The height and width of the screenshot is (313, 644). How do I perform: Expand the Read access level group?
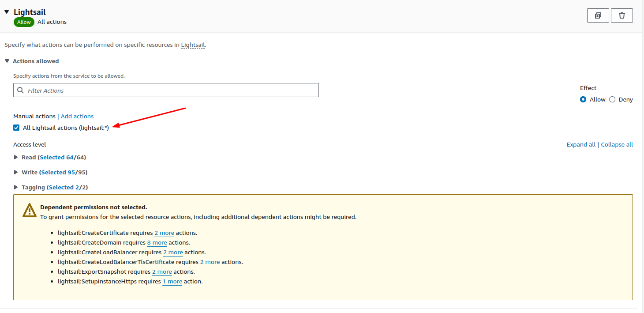[17, 157]
